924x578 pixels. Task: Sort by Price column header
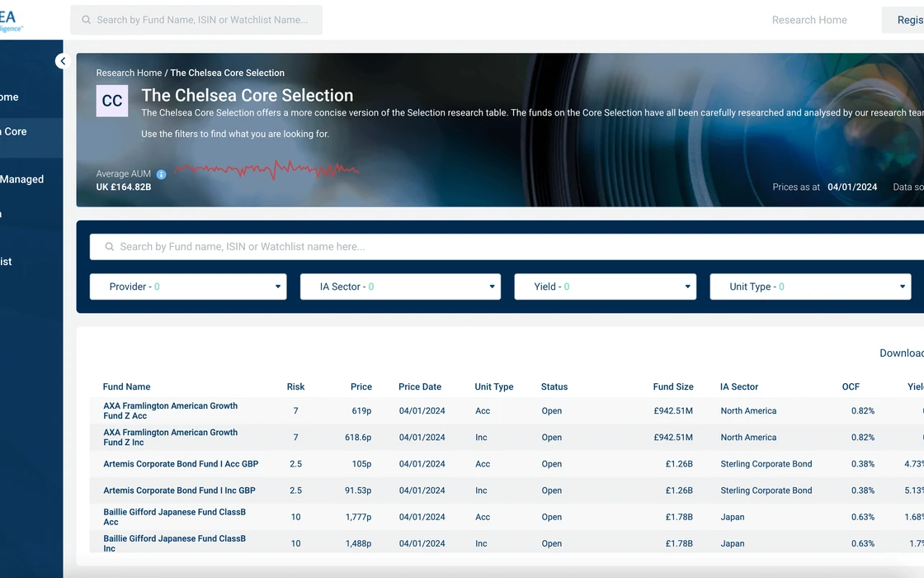[361, 387]
